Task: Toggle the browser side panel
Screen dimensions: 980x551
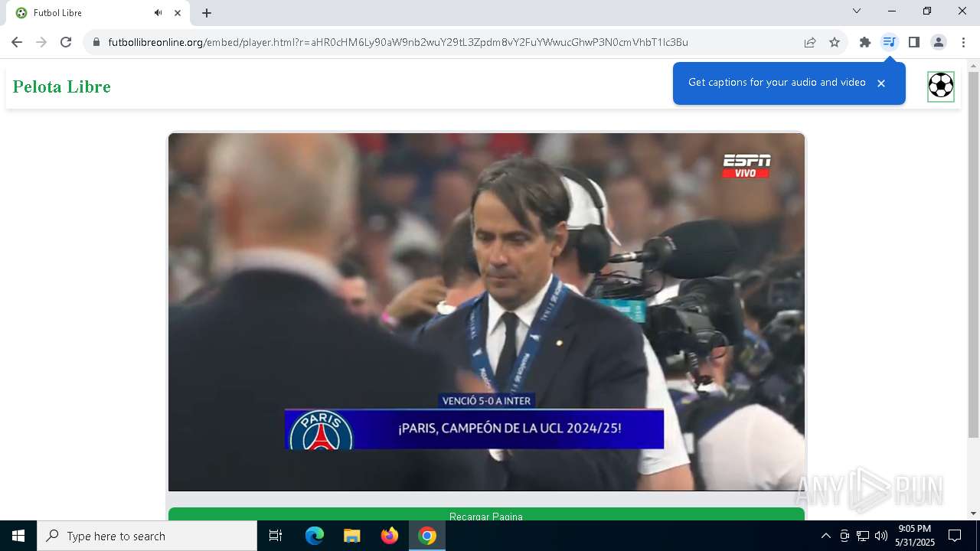Action: [913, 42]
